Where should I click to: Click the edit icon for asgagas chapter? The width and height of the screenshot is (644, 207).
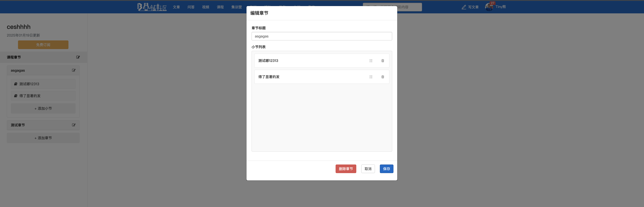74,70
